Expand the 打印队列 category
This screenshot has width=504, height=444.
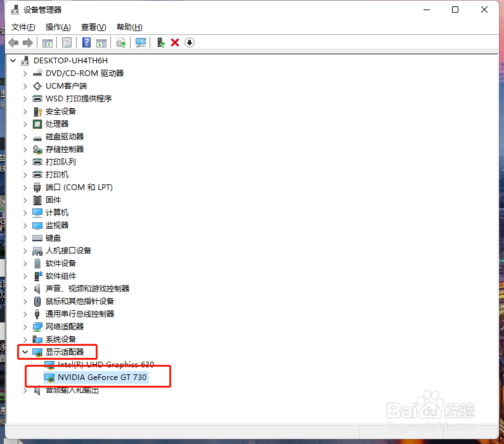coord(25,162)
